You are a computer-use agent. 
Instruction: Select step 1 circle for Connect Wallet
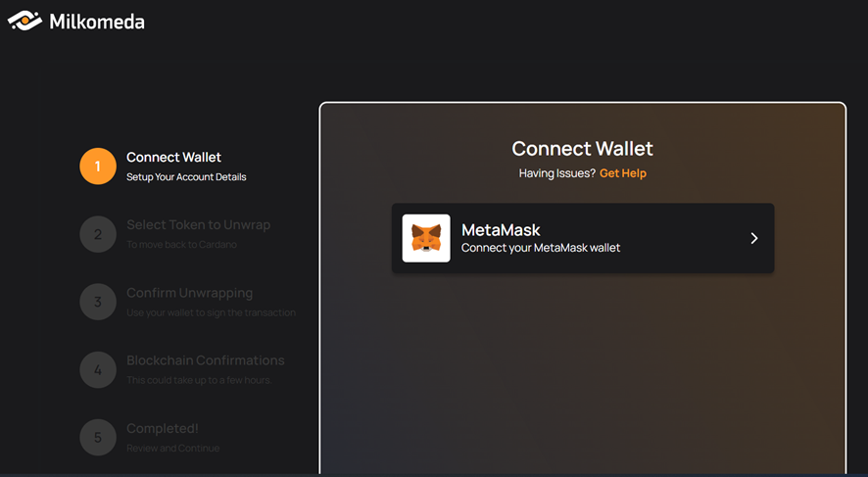[98, 166]
